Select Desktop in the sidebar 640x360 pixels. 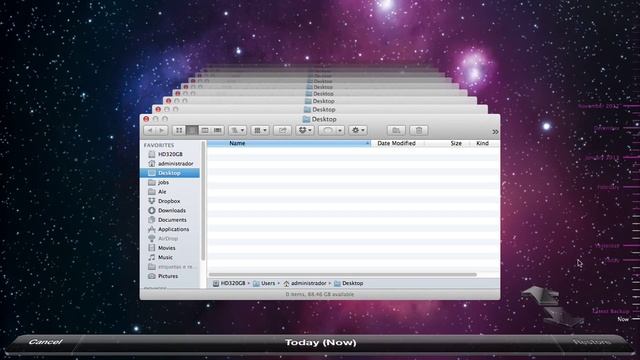pos(170,173)
